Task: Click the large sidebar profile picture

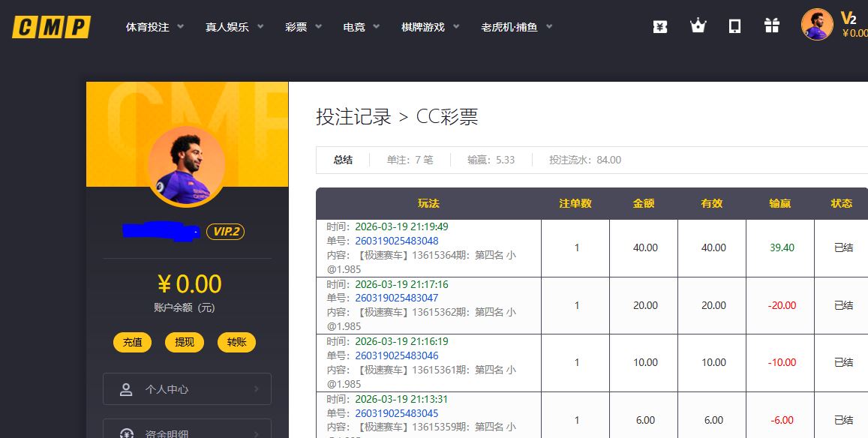Action: click(x=186, y=165)
